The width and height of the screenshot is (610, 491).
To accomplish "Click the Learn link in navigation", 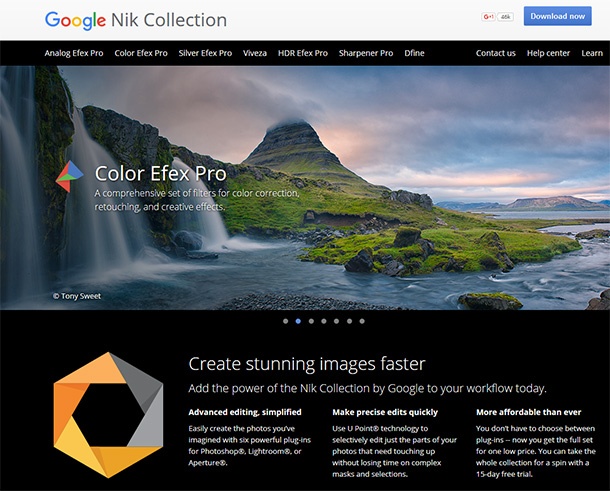I will [x=592, y=53].
